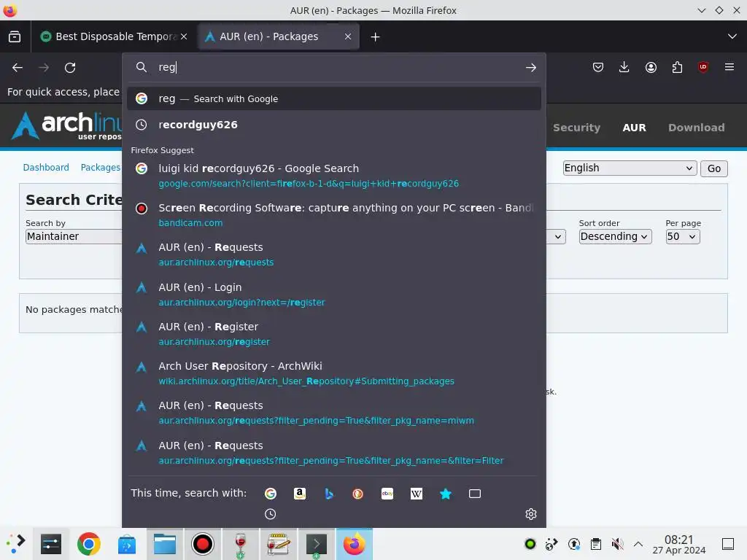The image size is (747, 560).
Task: Click the Go button beside language
Action: [x=713, y=168]
